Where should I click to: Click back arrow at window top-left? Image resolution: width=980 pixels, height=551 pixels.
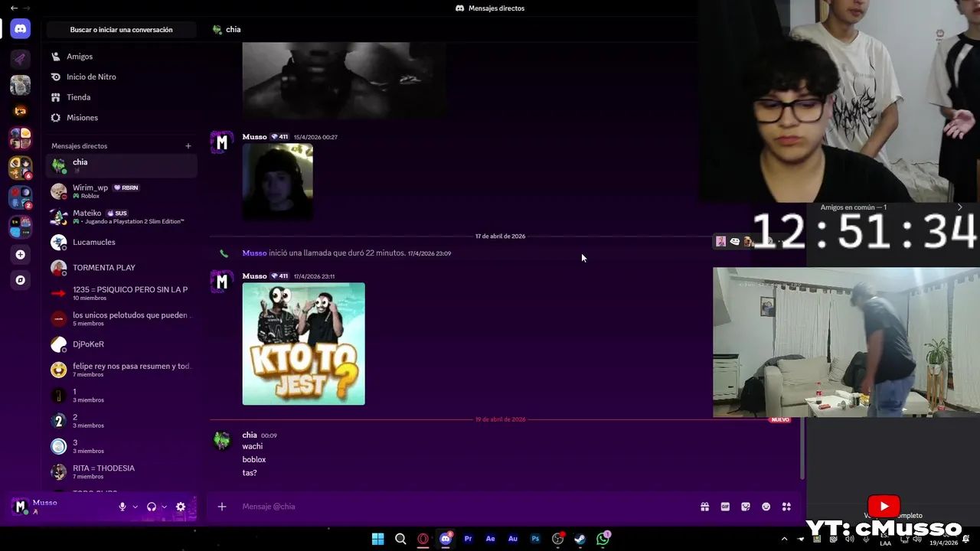tap(14, 8)
